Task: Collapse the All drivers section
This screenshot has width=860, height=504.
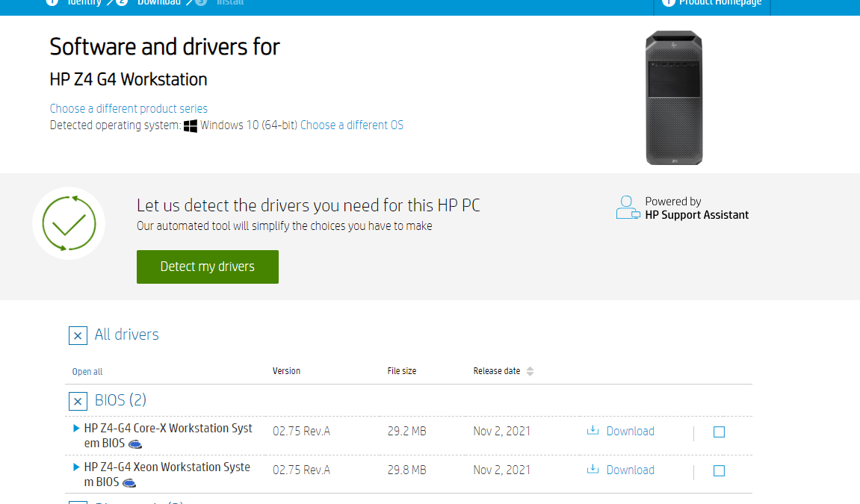Action: click(x=78, y=335)
